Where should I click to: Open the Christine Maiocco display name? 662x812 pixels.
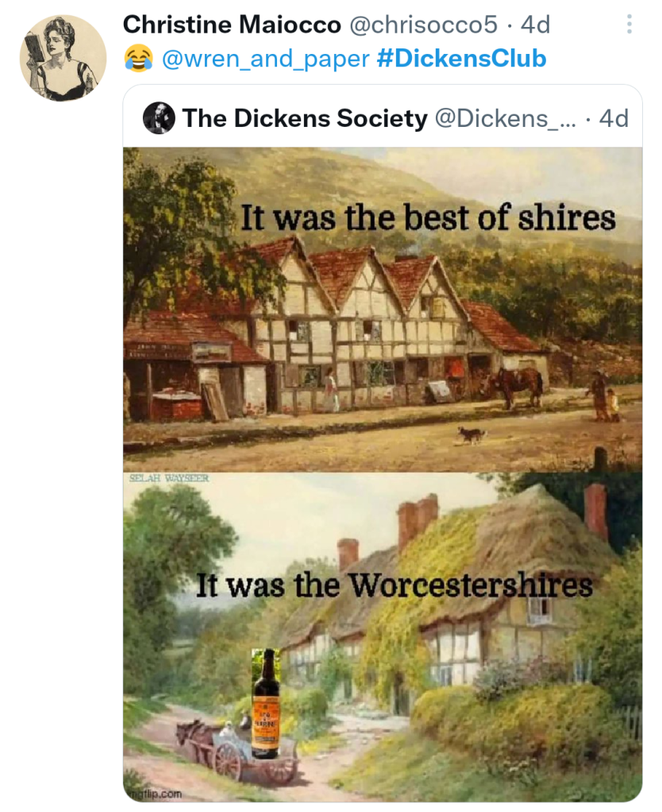pyautogui.click(x=232, y=25)
